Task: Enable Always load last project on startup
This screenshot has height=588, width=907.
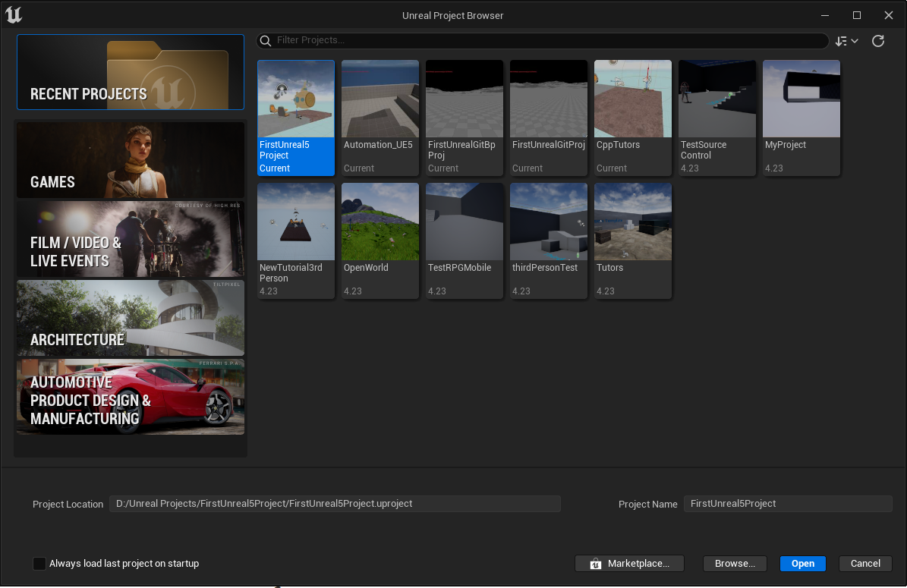Action: click(x=39, y=564)
